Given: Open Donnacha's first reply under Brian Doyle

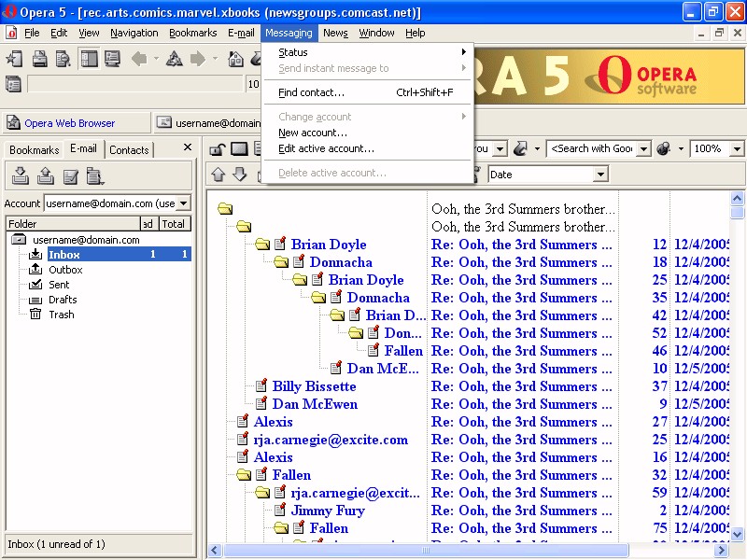Looking at the screenshot, I should pos(341,262).
